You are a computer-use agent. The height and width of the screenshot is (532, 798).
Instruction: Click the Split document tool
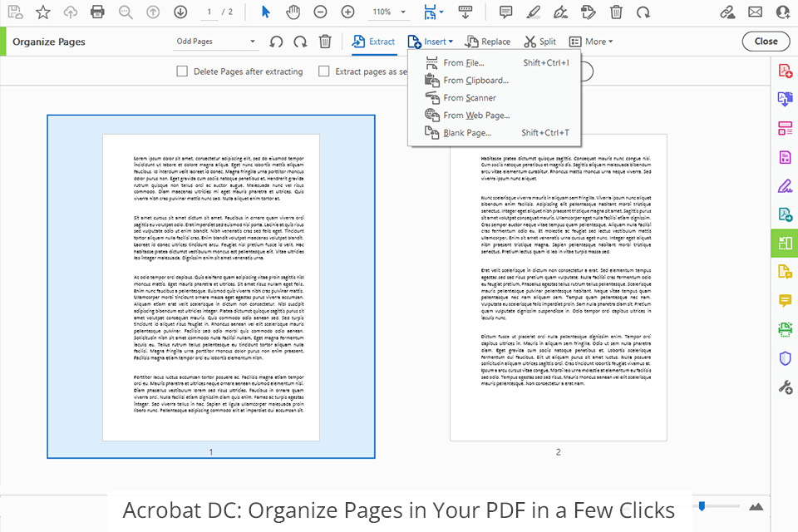pyautogui.click(x=540, y=42)
